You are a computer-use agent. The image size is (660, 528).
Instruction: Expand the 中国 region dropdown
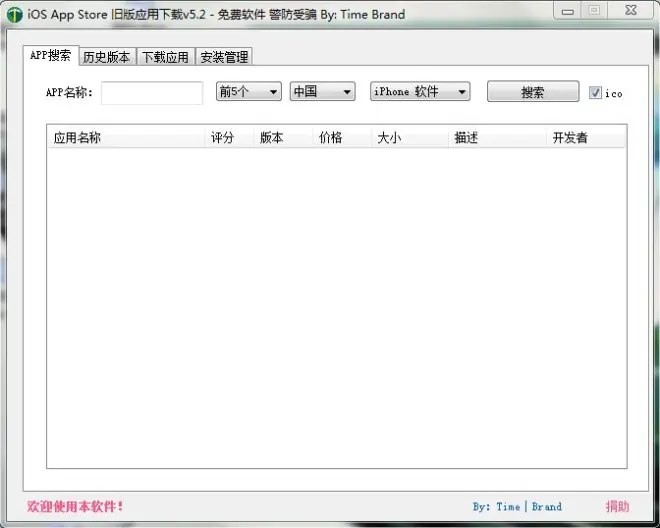tap(322, 91)
